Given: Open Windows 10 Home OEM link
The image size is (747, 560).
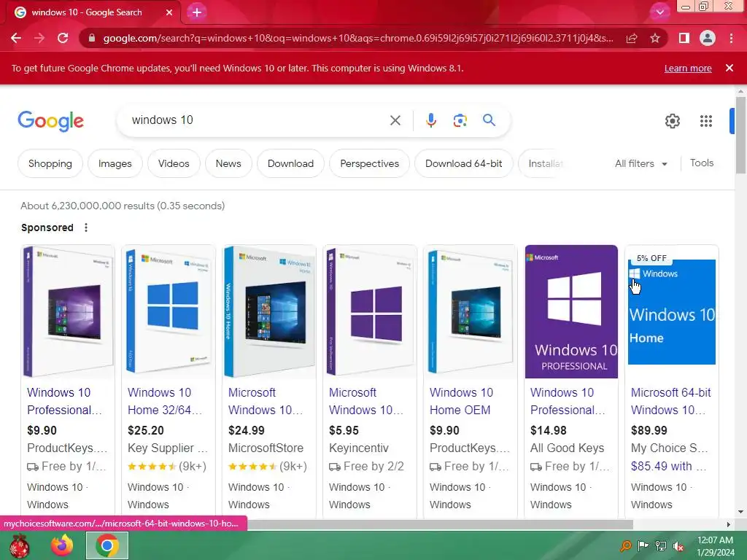Looking at the screenshot, I should tap(461, 401).
